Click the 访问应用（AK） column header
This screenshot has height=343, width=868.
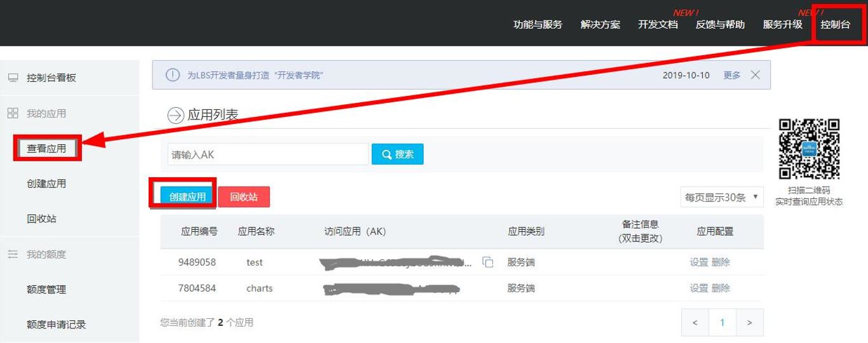click(355, 231)
